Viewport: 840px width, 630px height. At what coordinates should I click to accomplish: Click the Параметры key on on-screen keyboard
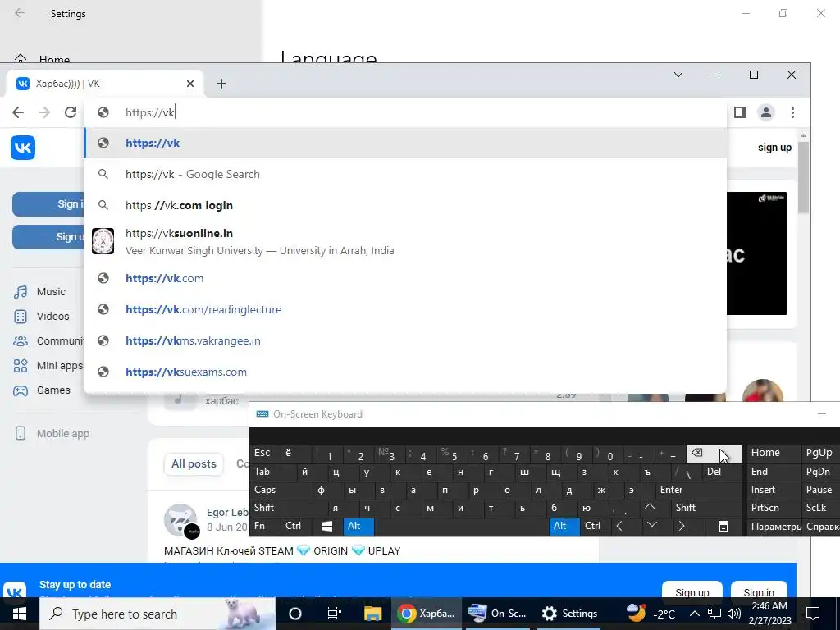pyautogui.click(x=774, y=526)
